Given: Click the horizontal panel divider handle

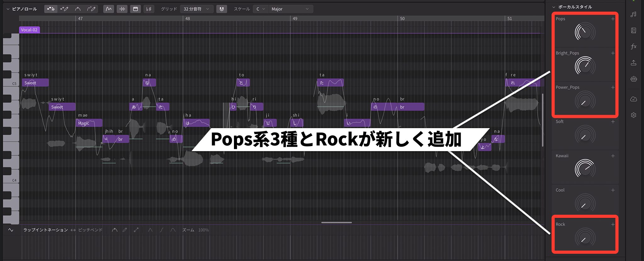Looking at the screenshot, I should pyautogui.click(x=336, y=223).
